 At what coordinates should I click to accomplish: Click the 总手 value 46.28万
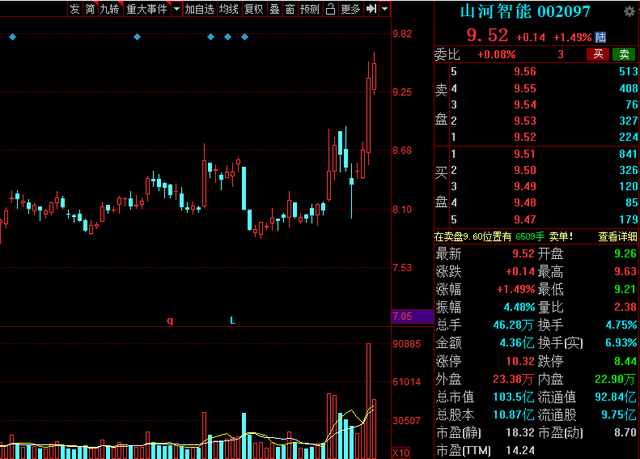pyautogui.click(x=513, y=326)
